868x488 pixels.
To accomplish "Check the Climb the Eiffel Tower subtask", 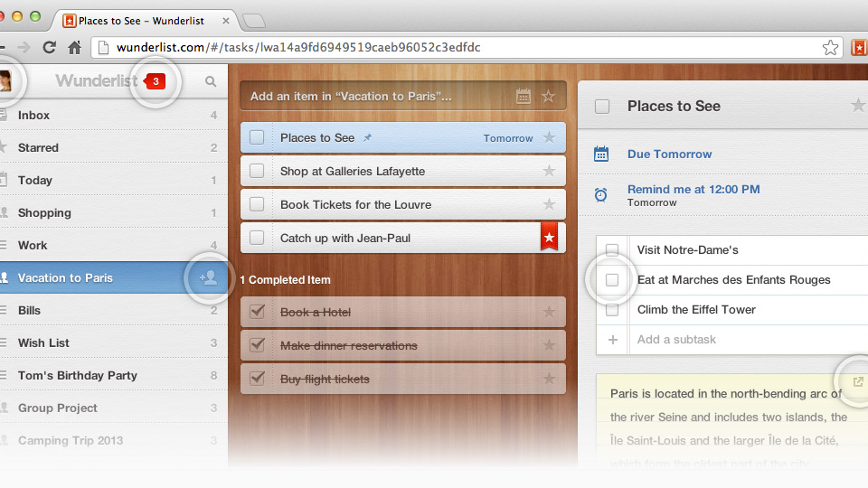I will (x=612, y=310).
